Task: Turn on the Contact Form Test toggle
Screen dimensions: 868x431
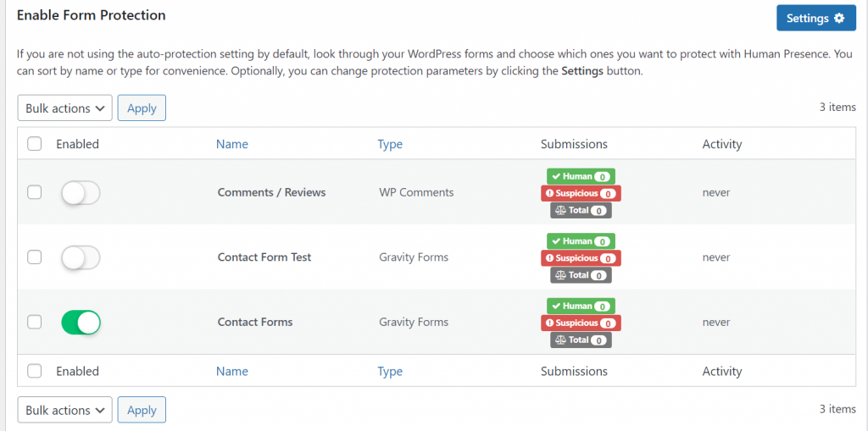Action: point(81,257)
